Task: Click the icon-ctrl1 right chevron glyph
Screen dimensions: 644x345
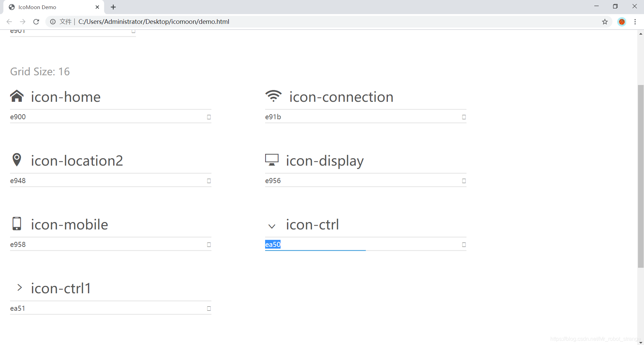Action: click(20, 288)
